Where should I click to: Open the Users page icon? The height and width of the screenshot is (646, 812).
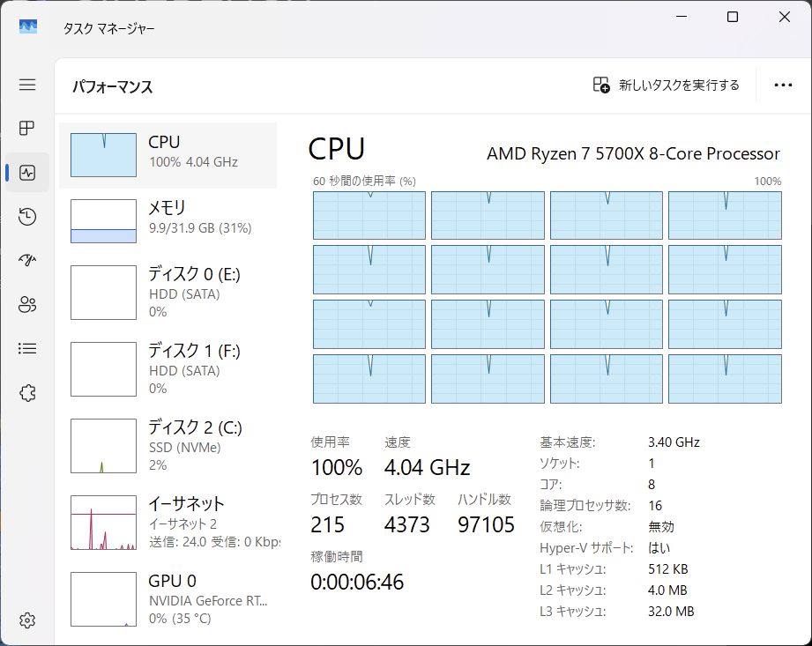pos(27,304)
